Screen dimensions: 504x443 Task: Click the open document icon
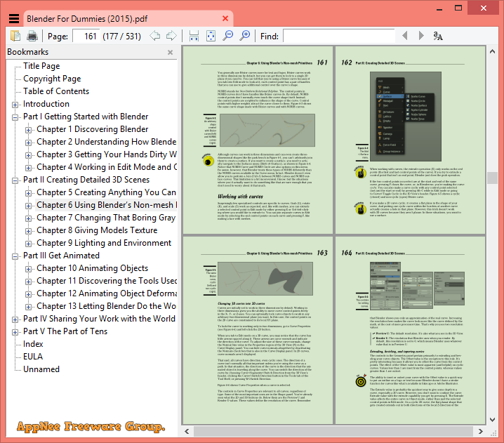pyautogui.click(x=15, y=36)
